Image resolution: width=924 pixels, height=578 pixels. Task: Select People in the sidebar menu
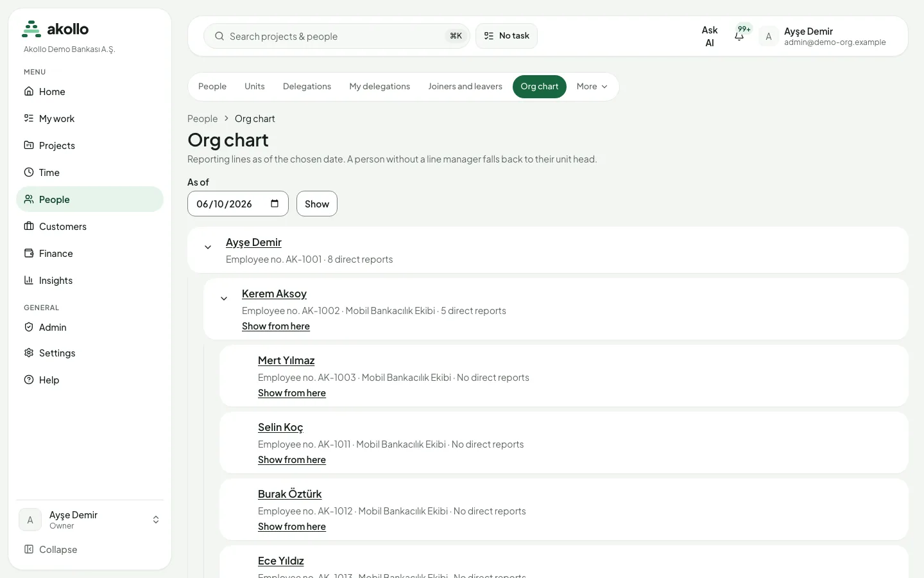point(90,200)
